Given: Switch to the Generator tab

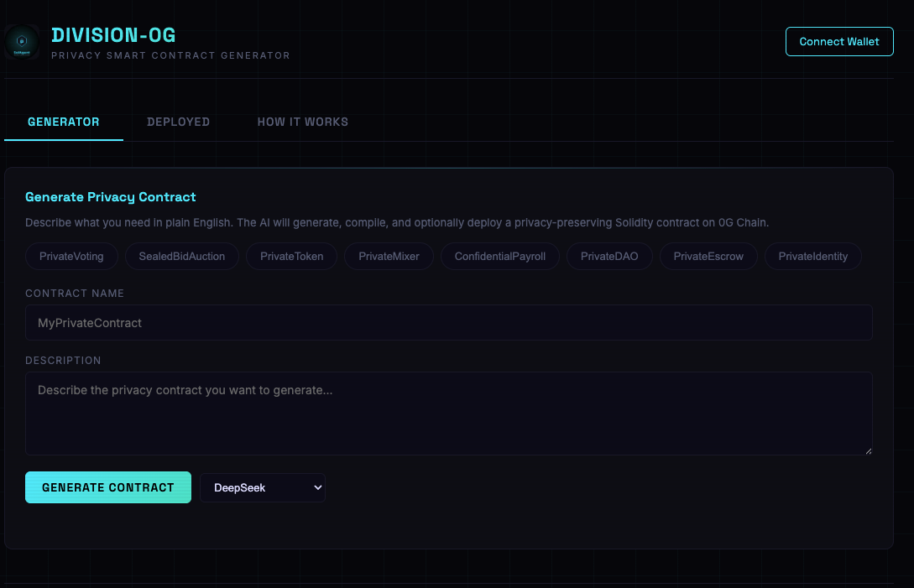Looking at the screenshot, I should click(x=64, y=122).
